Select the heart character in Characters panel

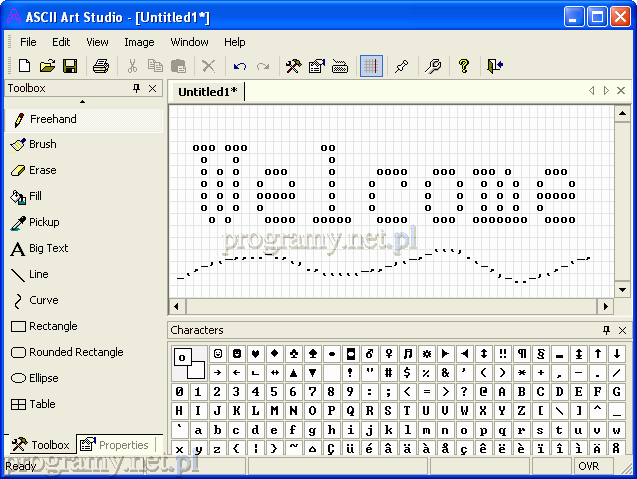(x=256, y=354)
